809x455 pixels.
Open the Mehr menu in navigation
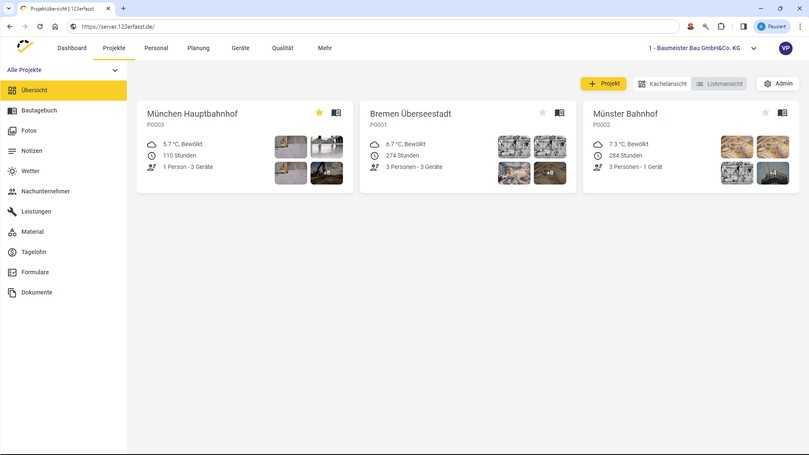[x=324, y=48]
